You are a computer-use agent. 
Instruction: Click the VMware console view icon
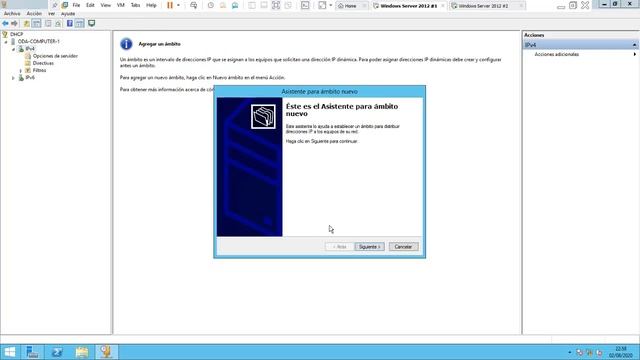[305, 5]
